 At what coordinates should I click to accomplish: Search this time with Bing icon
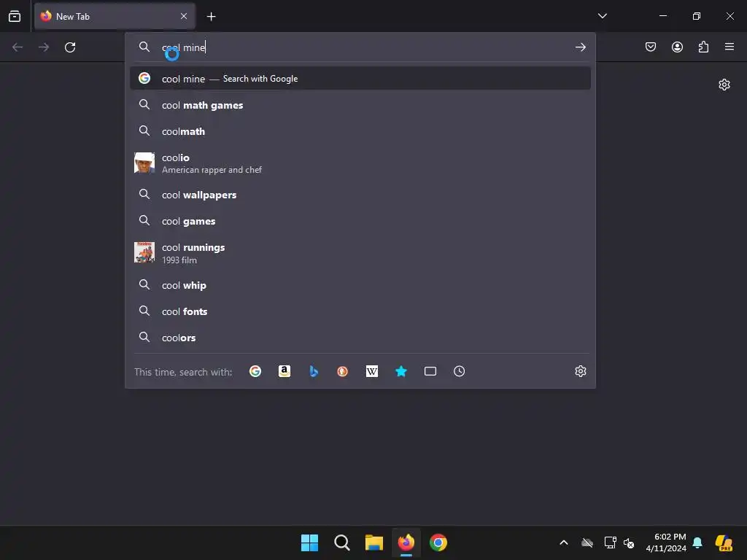click(314, 371)
